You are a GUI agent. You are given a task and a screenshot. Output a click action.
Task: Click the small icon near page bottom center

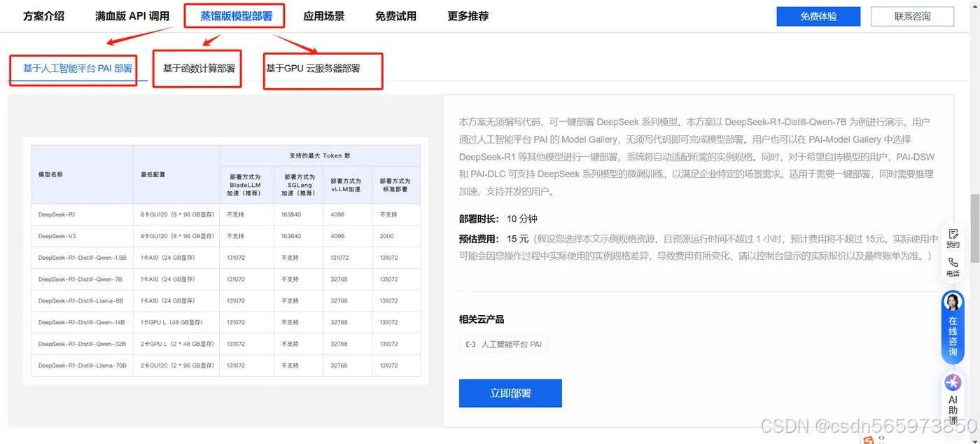[x=868, y=439]
